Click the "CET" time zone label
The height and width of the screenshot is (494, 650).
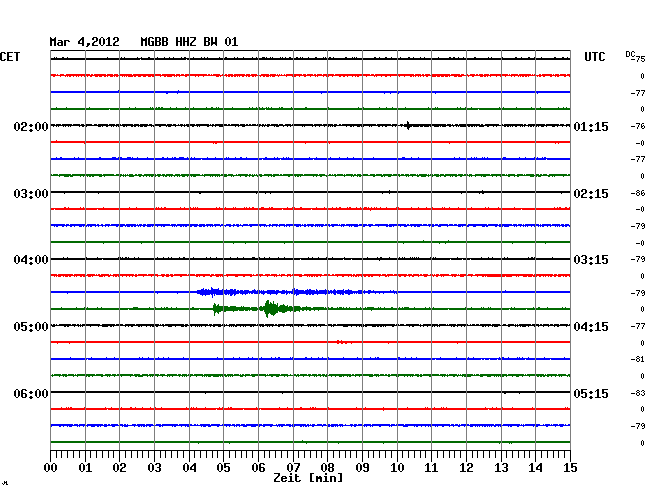(x=10, y=57)
